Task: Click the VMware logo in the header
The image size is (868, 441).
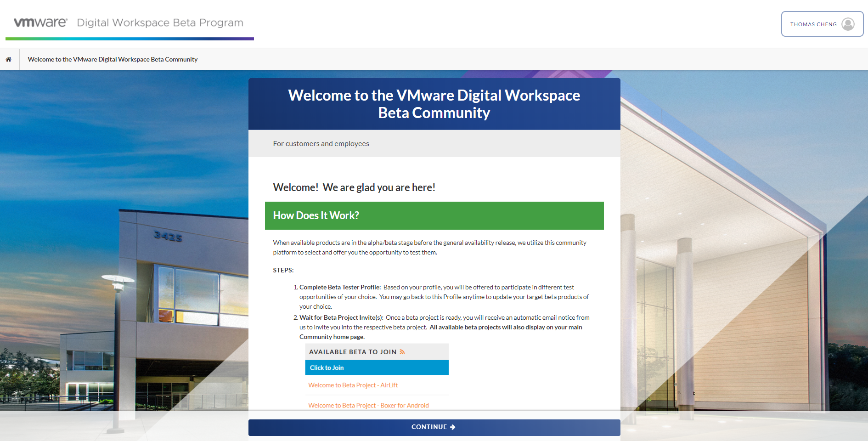Action: [x=40, y=23]
